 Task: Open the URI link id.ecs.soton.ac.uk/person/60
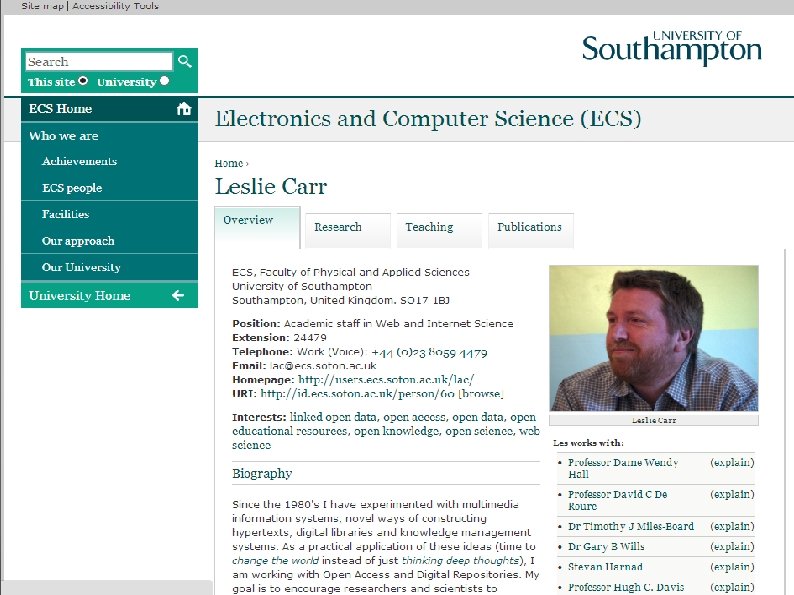(x=357, y=393)
